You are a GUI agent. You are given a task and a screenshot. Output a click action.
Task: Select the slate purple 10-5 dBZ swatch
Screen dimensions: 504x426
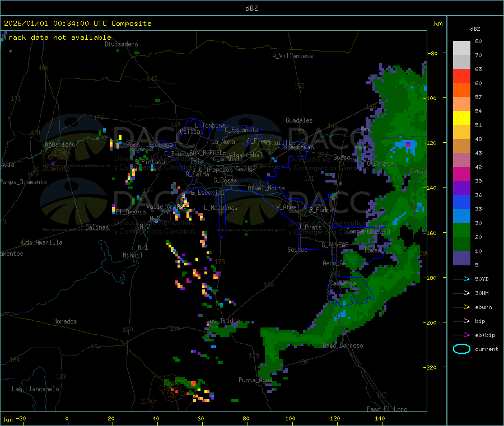coord(461,258)
